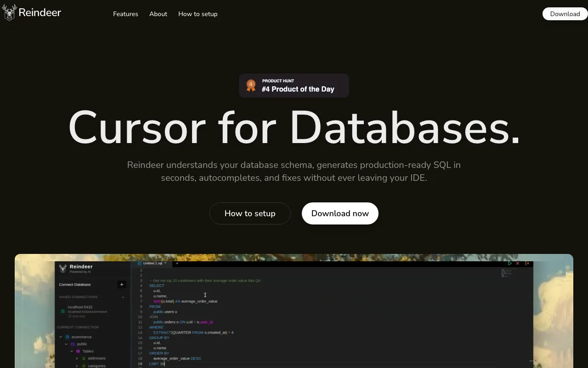Screen dimensions: 588x368
Task: Click the Reindeer antler logo in the header
Action: click(9, 12)
